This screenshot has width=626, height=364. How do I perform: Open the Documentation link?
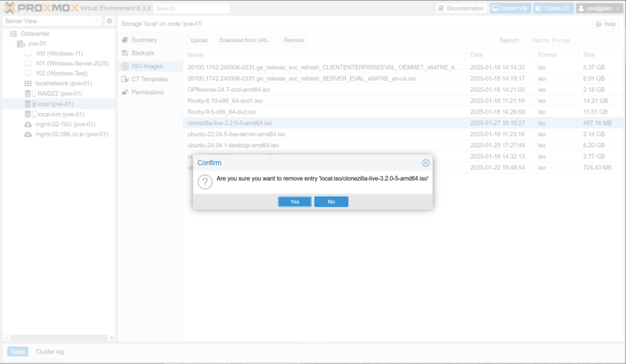461,9
